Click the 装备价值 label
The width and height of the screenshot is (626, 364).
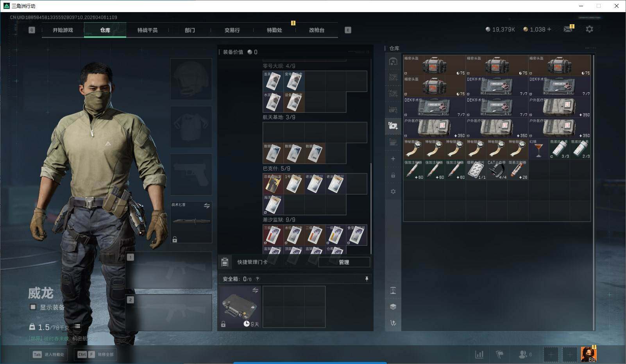[233, 52]
